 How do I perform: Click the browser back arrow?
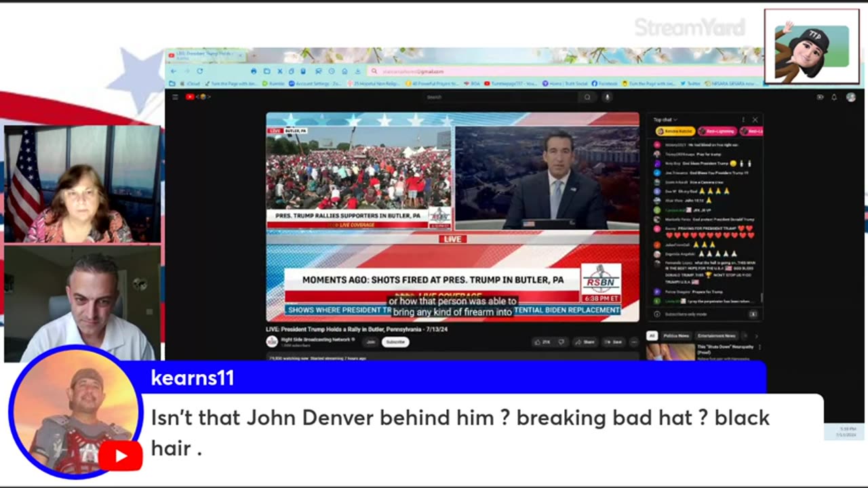coord(174,71)
